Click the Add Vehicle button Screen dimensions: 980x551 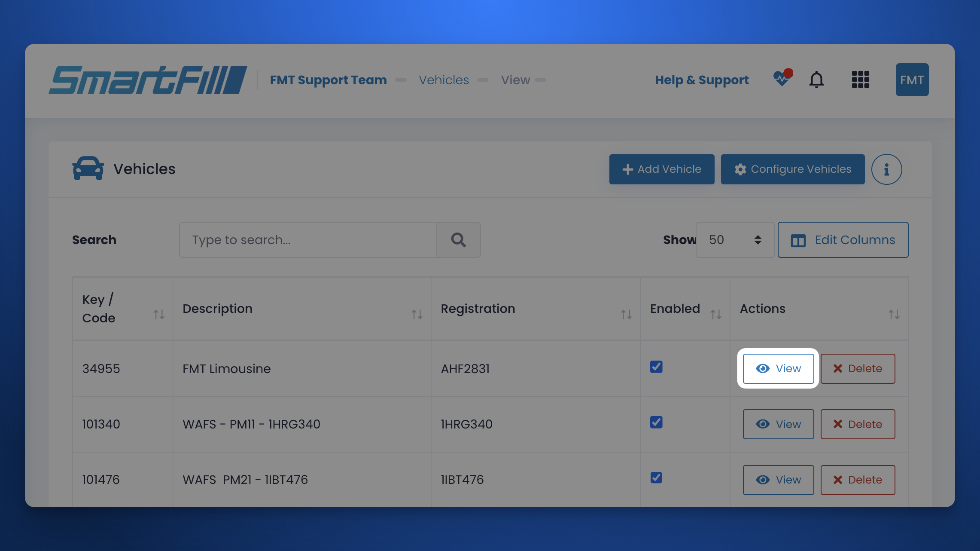(661, 169)
